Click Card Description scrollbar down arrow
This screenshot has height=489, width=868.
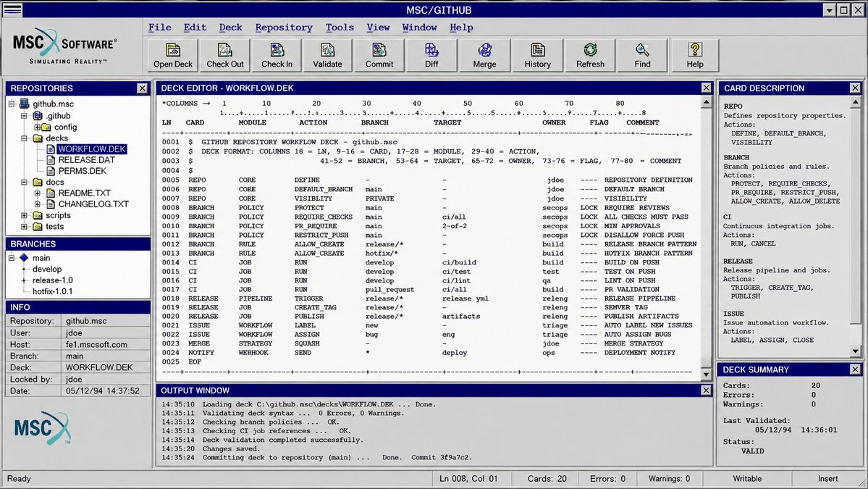click(x=855, y=351)
